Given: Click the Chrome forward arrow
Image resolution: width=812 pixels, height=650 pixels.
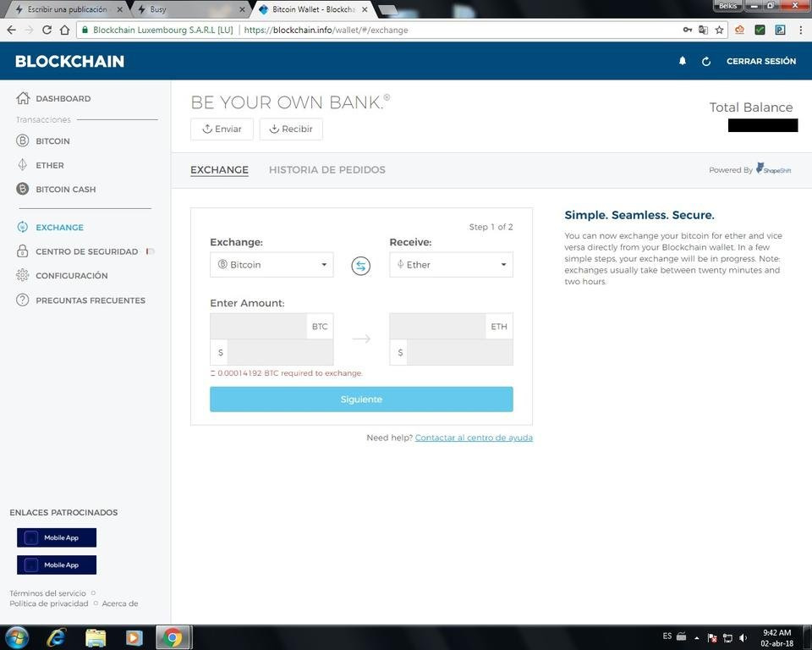Looking at the screenshot, I should (x=29, y=30).
